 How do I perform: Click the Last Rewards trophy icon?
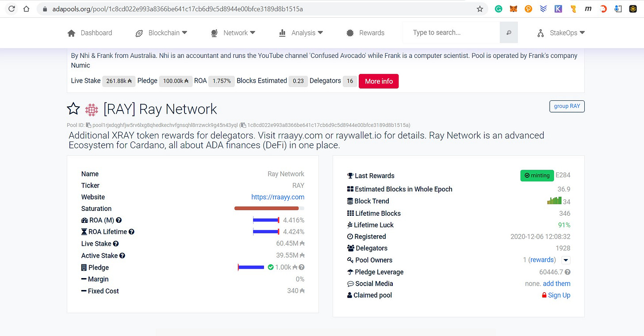coord(350,176)
